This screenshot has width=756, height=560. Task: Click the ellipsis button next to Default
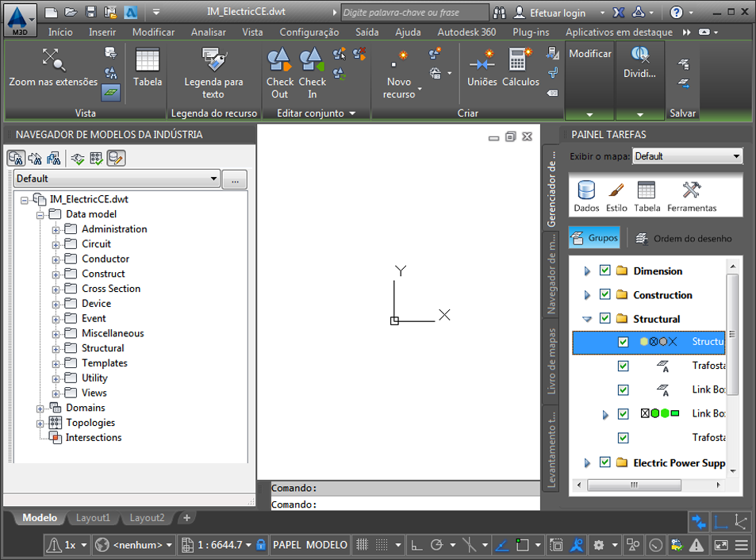pyautogui.click(x=235, y=178)
